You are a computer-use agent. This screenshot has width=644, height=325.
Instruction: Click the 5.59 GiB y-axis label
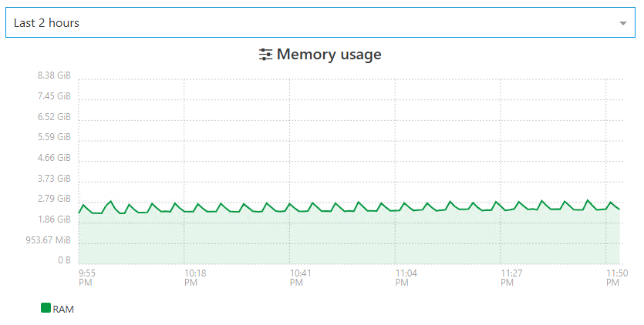pos(54,137)
